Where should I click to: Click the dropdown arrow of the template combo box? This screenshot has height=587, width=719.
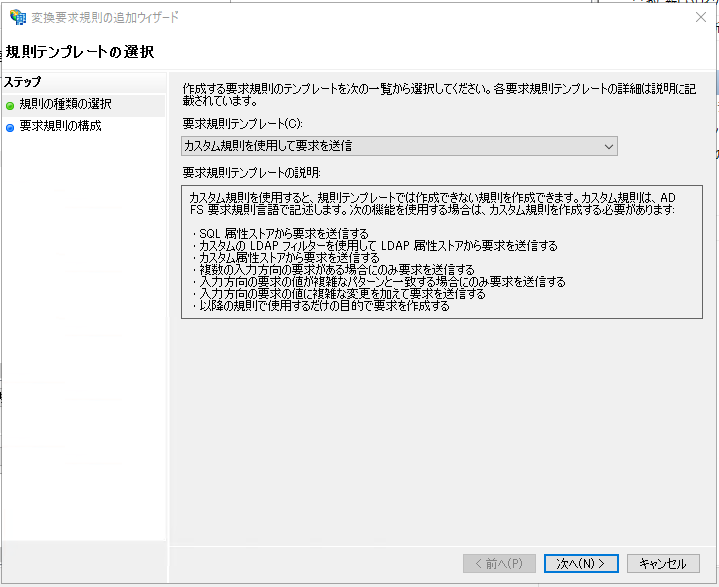pyautogui.click(x=608, y=147)
